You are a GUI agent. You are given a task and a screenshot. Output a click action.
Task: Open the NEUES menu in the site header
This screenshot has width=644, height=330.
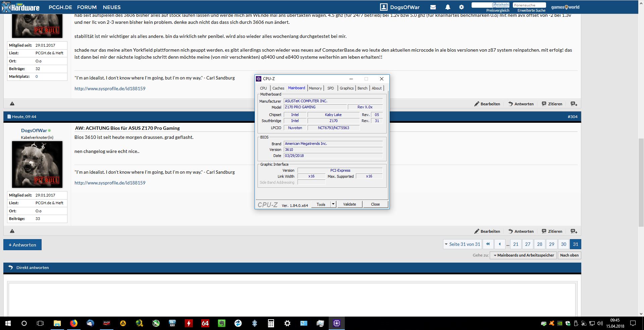coord(112,7)
